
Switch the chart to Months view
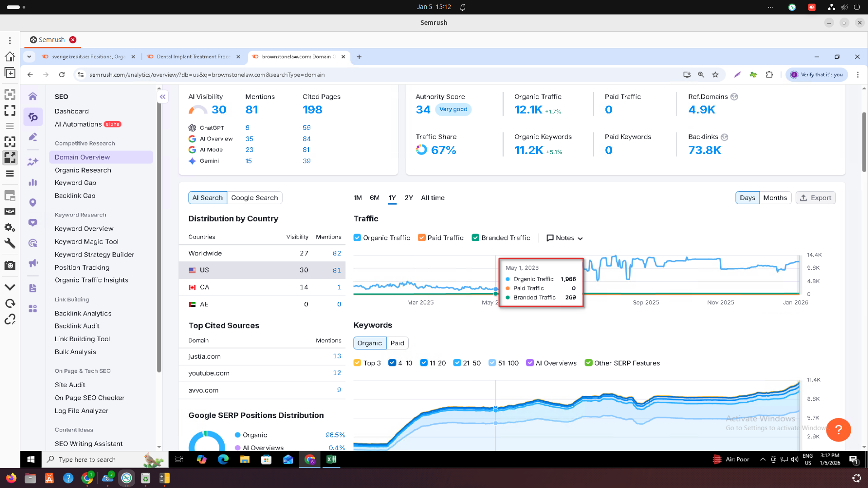point(775,197)
